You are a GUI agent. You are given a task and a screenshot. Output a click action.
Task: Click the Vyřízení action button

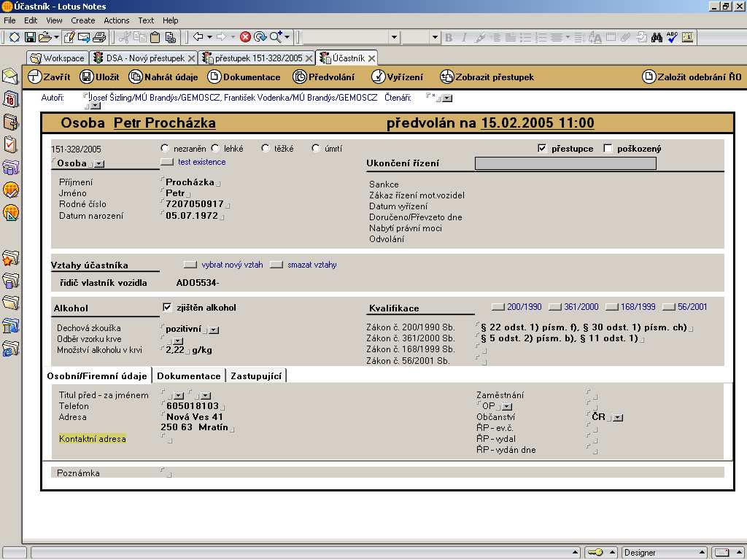[397, 77]
